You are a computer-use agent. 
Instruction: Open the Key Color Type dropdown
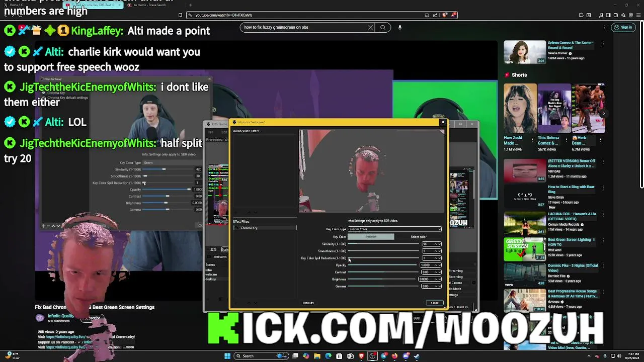(x=394, y=229)
